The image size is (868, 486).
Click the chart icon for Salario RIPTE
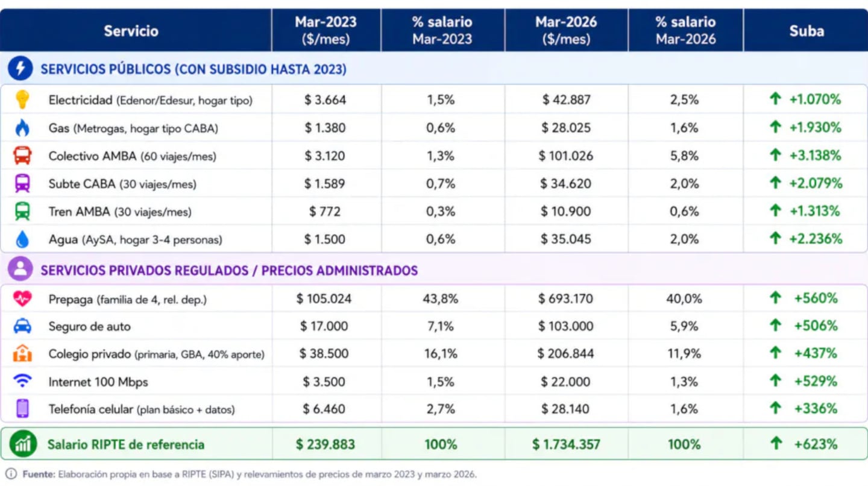[x=23, y=444]
